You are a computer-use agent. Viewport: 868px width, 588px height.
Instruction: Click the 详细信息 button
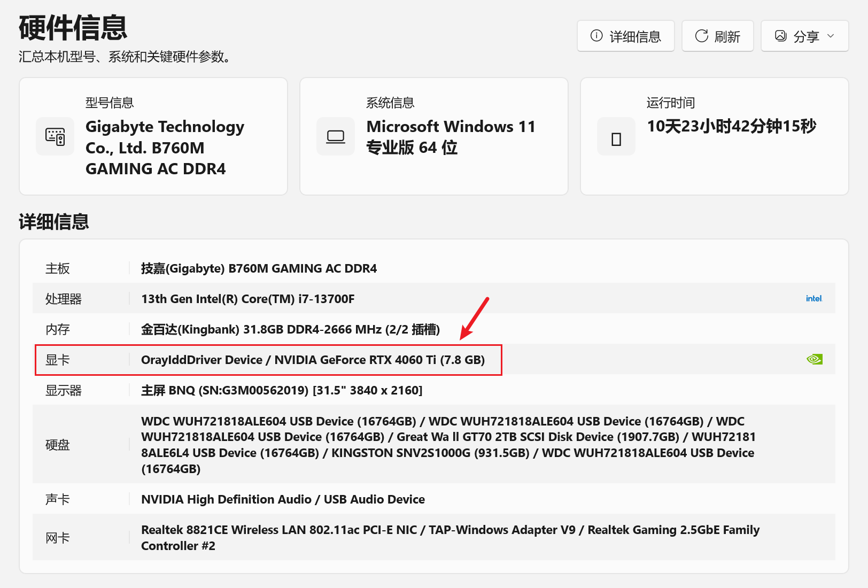click(625, 36)
